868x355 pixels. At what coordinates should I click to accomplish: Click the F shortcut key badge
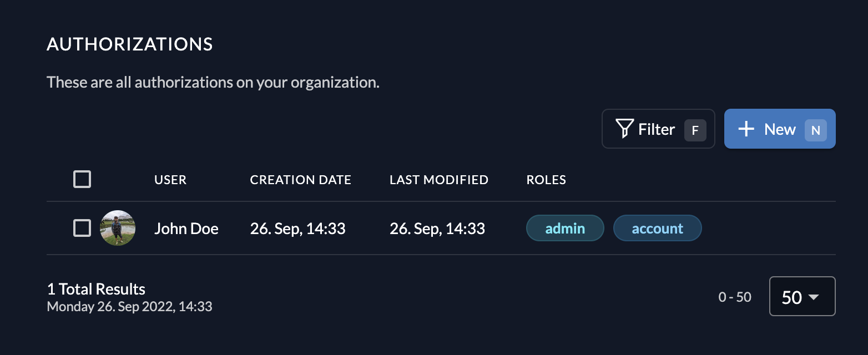click(695, 130)
